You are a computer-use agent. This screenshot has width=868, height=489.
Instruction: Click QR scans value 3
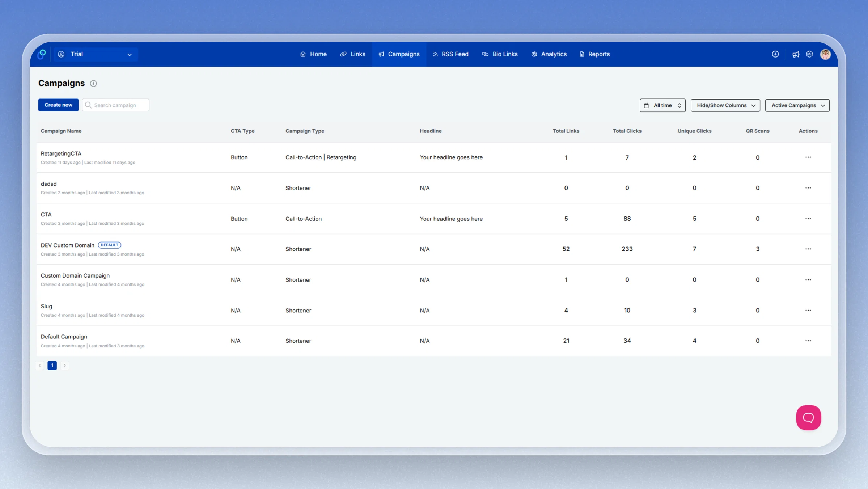tap(757, 249)
